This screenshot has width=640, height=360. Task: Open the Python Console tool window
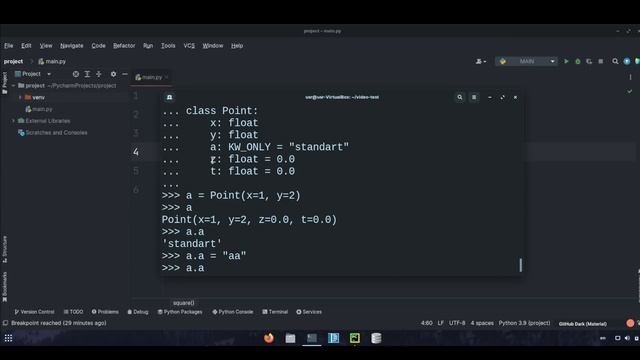(233, 312)
